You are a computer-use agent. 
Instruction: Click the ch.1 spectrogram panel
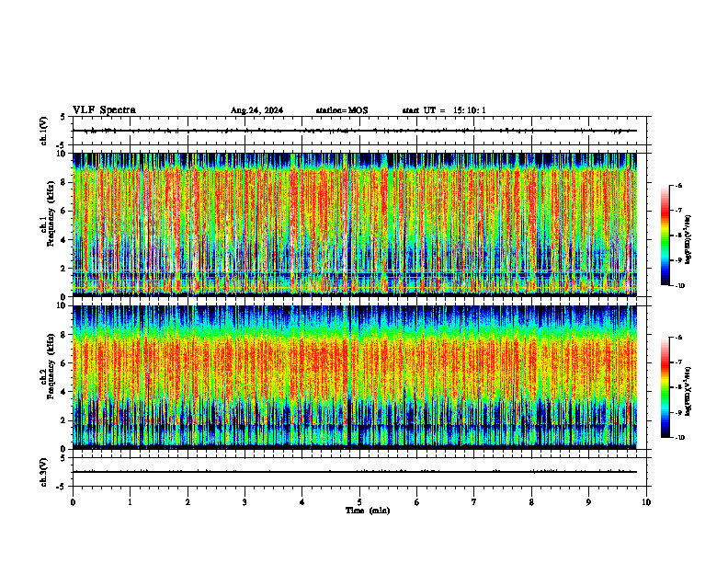[355, 224]
